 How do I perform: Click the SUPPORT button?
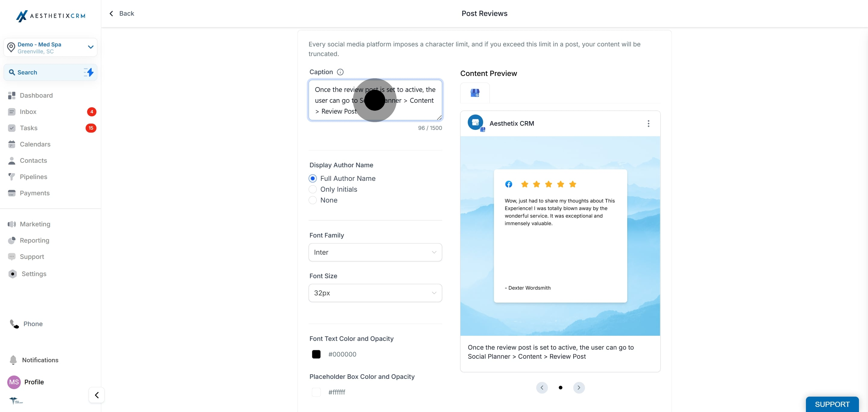[832, 404]
